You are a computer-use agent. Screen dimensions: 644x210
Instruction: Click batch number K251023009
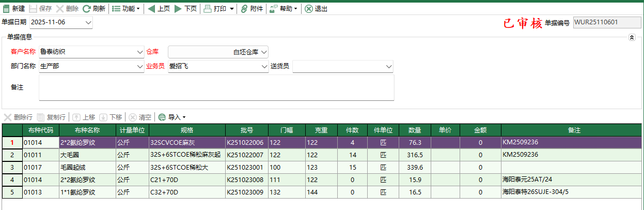click(247, 192)
